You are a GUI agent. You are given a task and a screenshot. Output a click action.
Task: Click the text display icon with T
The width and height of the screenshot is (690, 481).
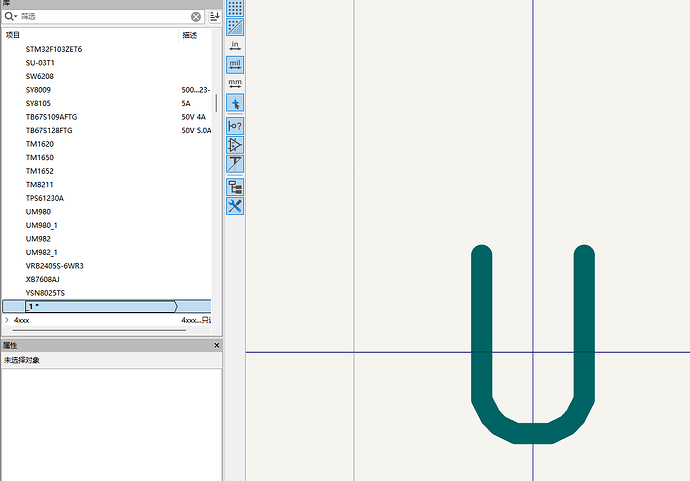pyautogui.click(x=235, y=164)
